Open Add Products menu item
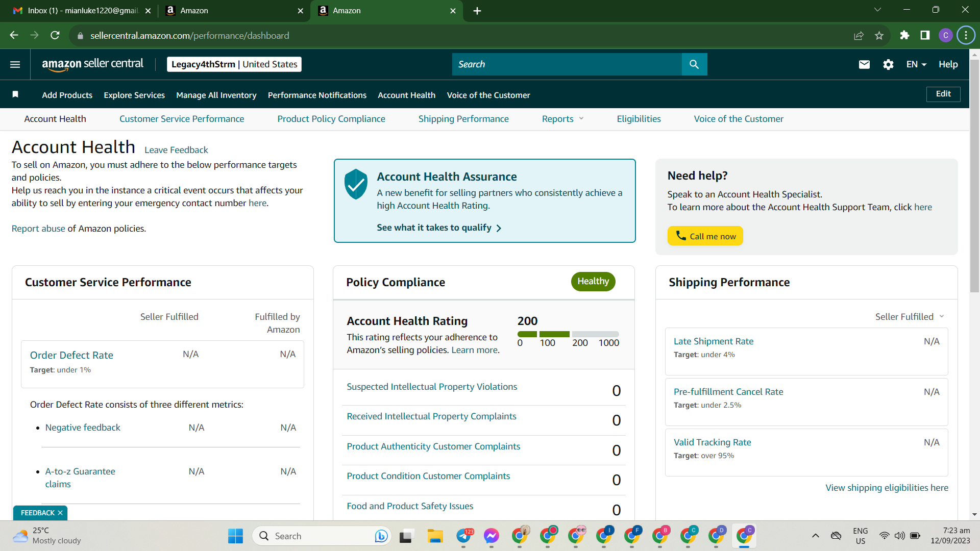The image size is (980, 551). click(67, 95)
